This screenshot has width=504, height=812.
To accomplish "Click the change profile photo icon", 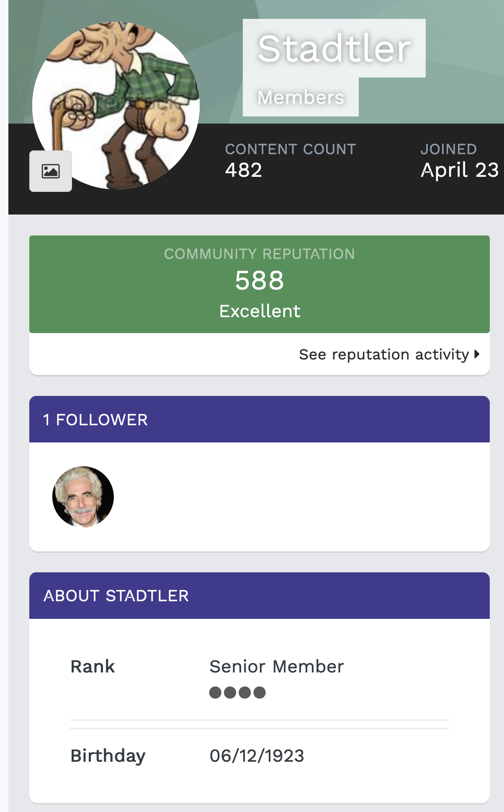I will click(x=51, y=171).
